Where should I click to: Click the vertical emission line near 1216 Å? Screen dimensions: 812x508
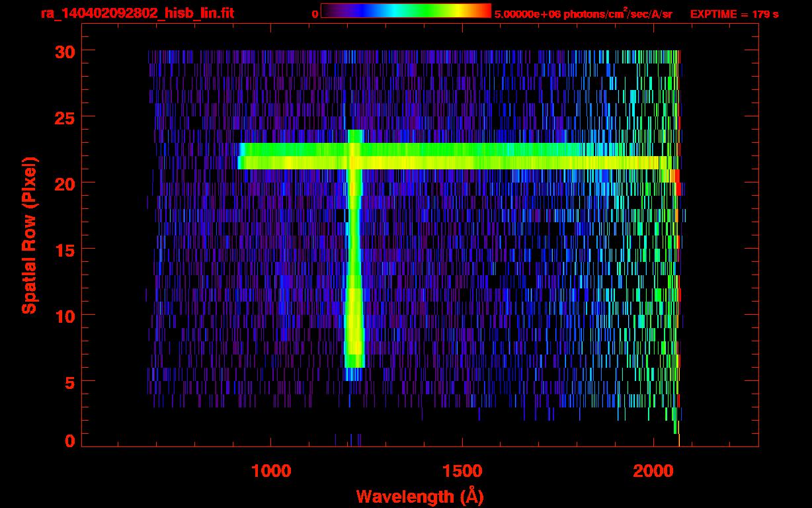[x=354, y=255]
